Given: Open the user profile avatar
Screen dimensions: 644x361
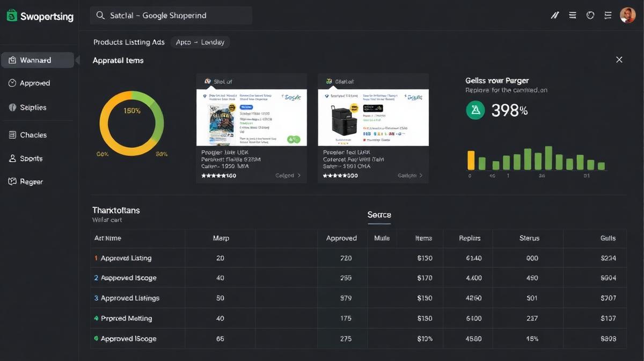Looking at the screenshot, I should point(627,15).
